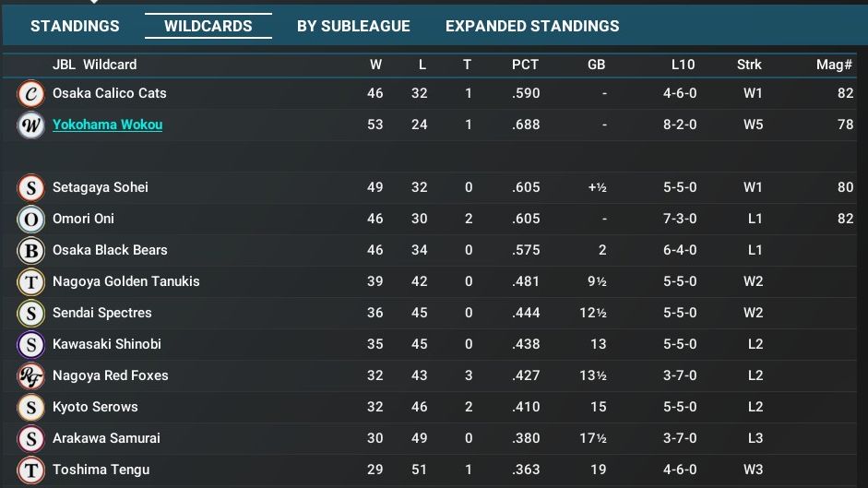Click the Nagoya Golden Tanukis logo

(31, 282)
